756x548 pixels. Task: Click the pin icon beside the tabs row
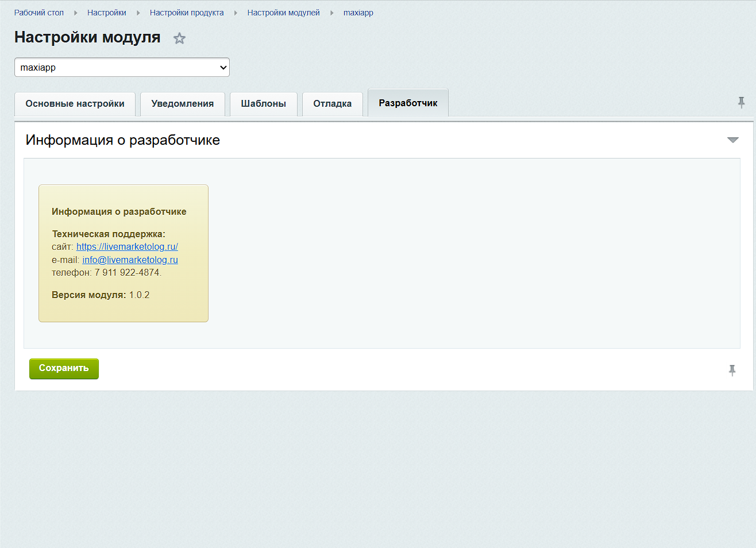point(741,103)
